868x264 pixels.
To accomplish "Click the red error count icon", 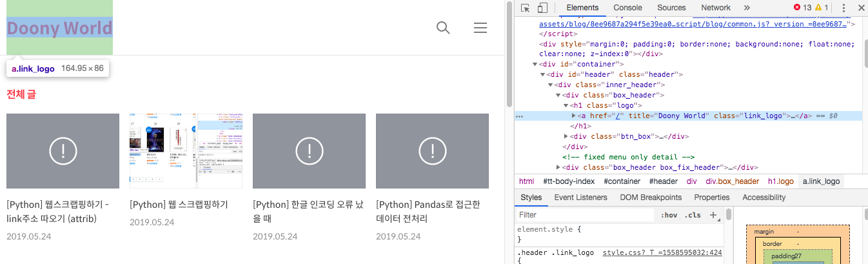I will click(797, 8).
